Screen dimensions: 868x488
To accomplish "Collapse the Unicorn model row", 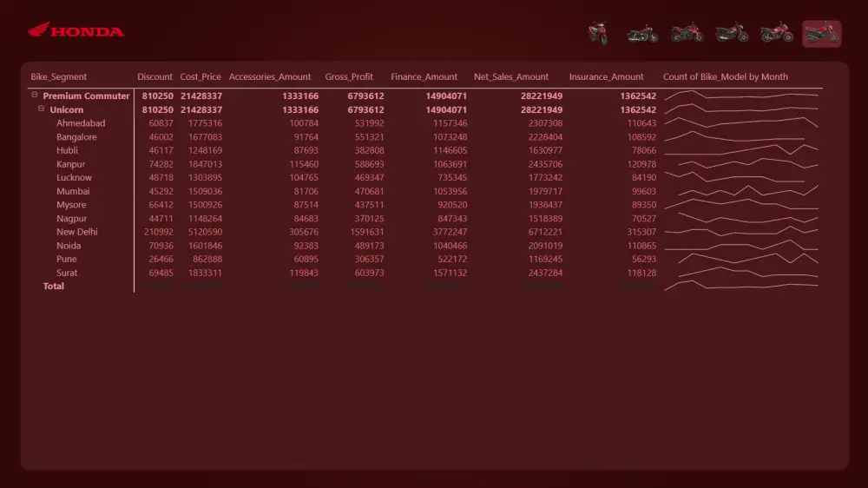I will coord(41,109).
